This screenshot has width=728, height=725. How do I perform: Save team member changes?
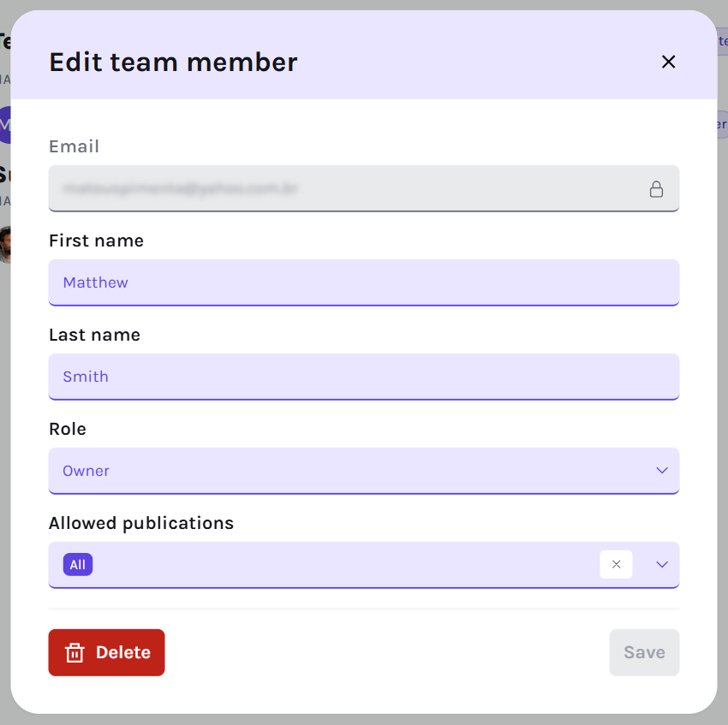pyautogui.click(x=644, y=652)
